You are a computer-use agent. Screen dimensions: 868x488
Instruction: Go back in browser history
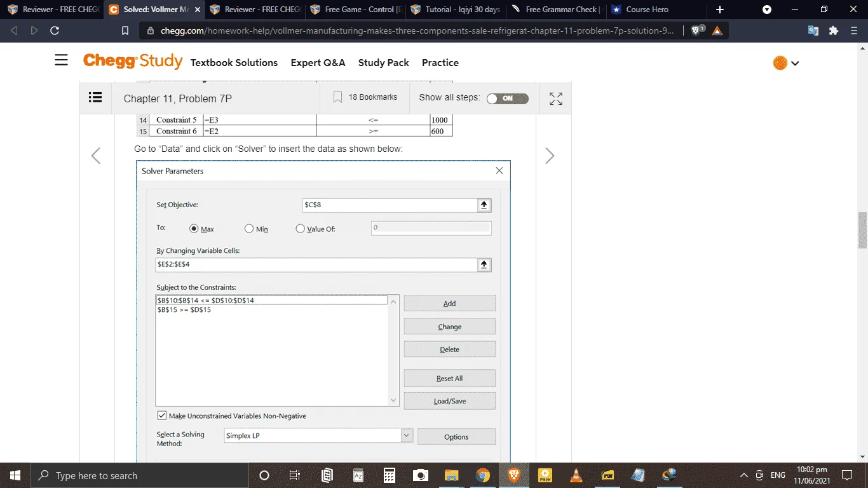coord(15,30)
